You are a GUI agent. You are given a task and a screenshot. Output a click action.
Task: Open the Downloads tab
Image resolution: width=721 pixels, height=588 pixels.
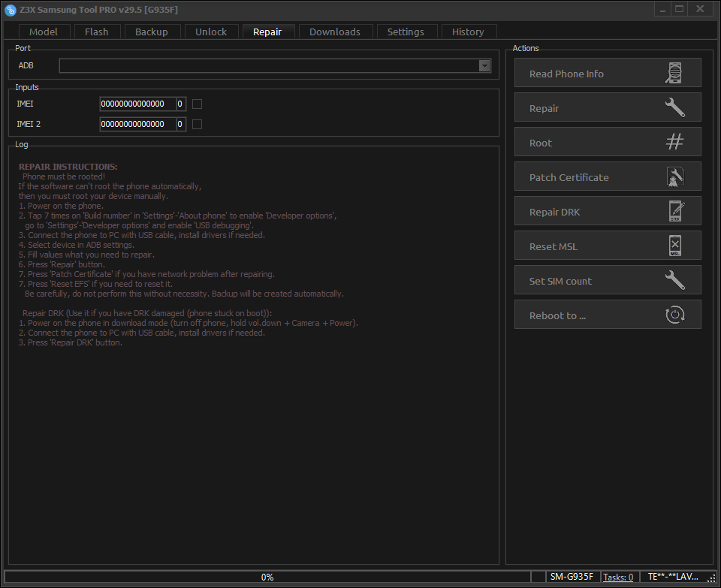click(335, 32)
